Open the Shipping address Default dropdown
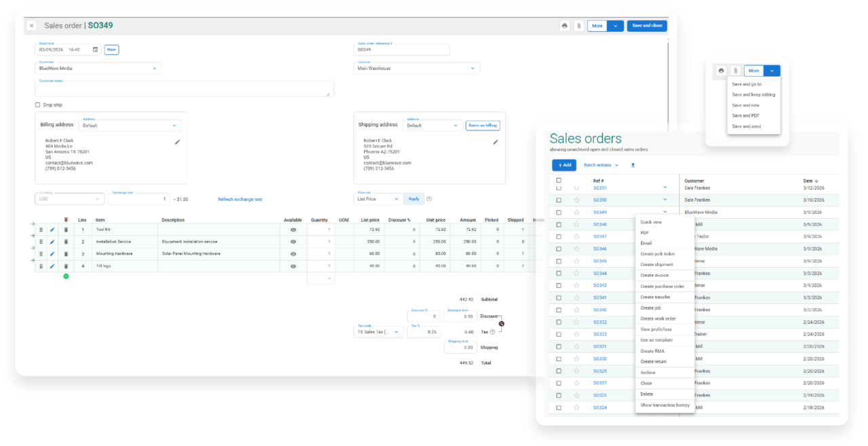The height and width of the screenshot is (446, 868). point(433,125)
